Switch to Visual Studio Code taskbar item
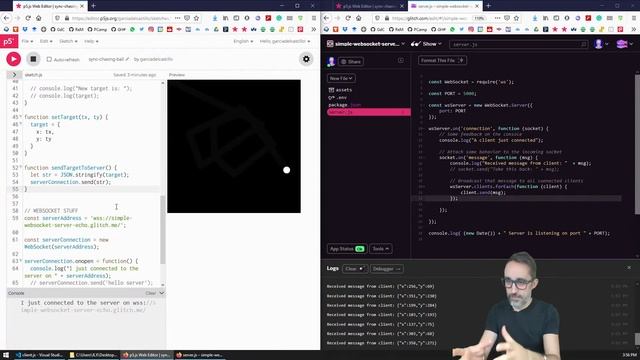640x360 pixels. 39,355
